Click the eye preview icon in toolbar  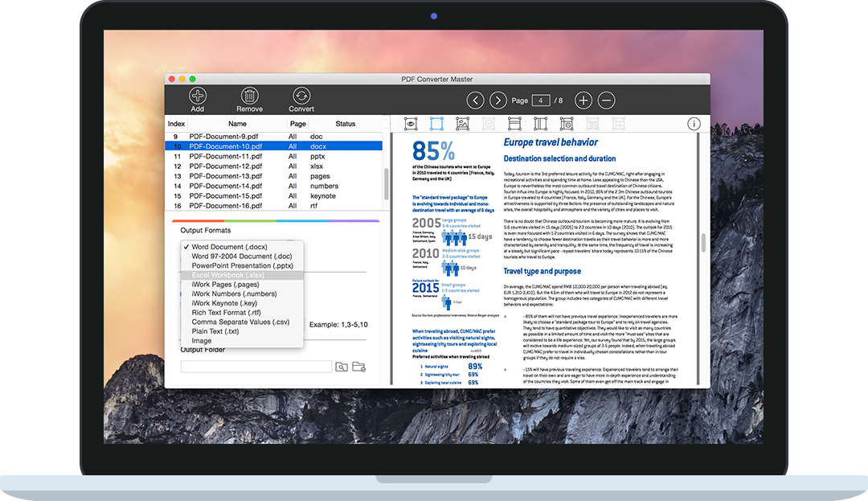[411, 123]
